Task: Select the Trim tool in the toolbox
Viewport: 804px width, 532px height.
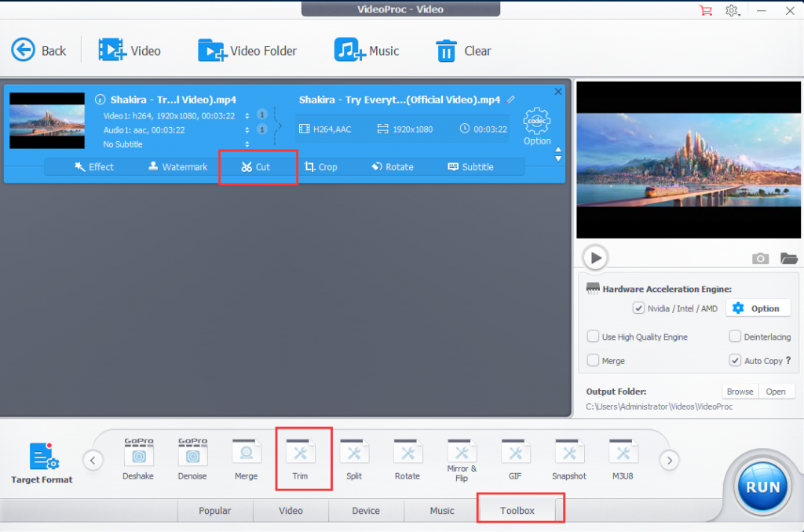Action: coord(303,457)
